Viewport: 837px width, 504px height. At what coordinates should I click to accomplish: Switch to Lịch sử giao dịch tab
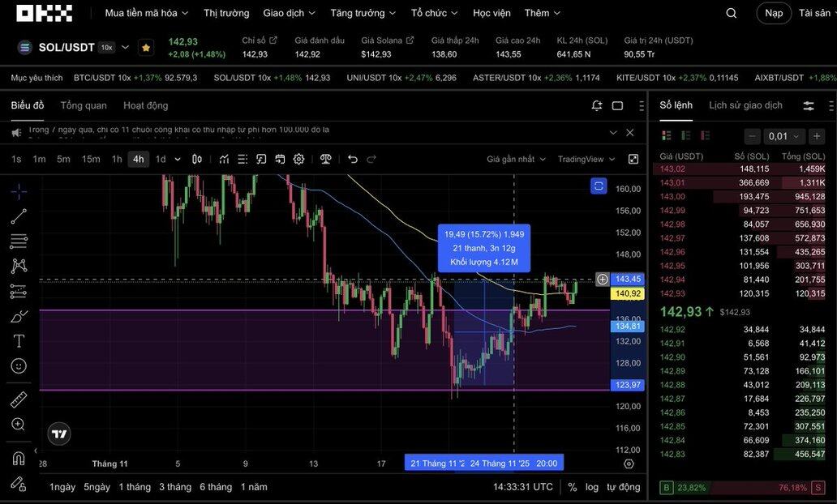click(745, 105)
